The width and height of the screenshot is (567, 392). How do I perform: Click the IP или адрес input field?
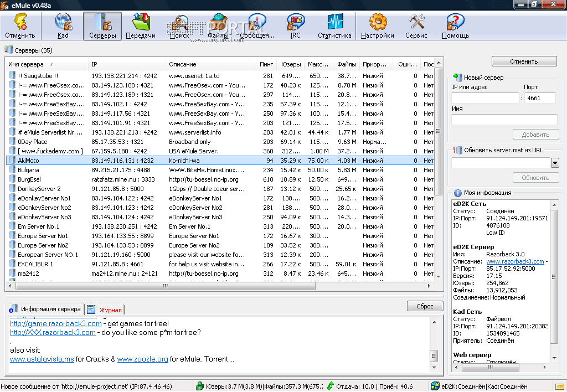tap(485, 97)
